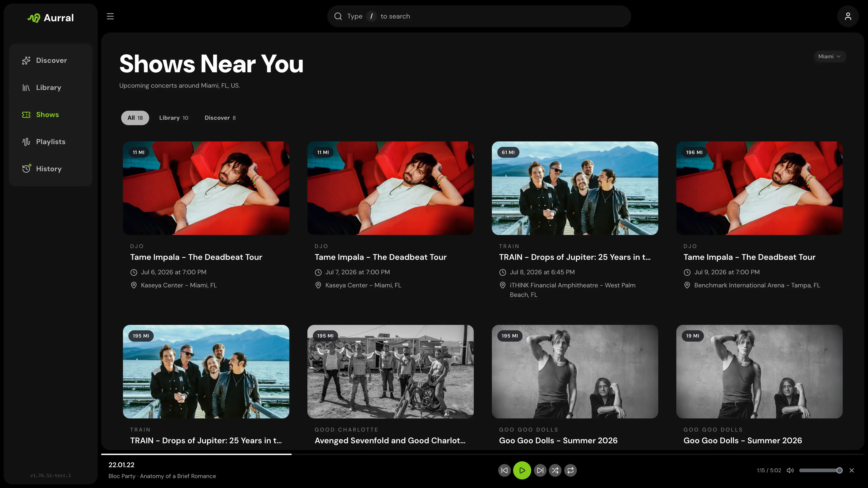The height and width of the screenshot is (488, 868).
Task: Open Library from the sidebar
Action: pos(51,88)
